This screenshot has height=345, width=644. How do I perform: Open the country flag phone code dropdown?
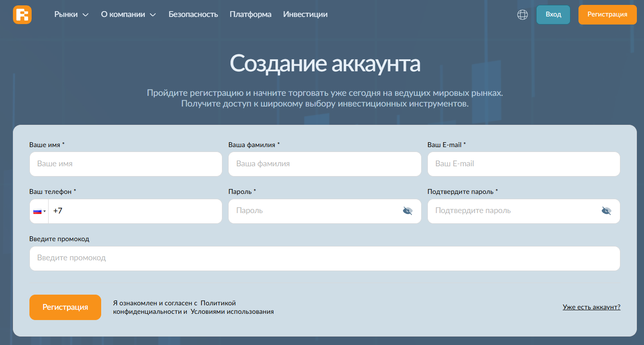tap(39, 211)
